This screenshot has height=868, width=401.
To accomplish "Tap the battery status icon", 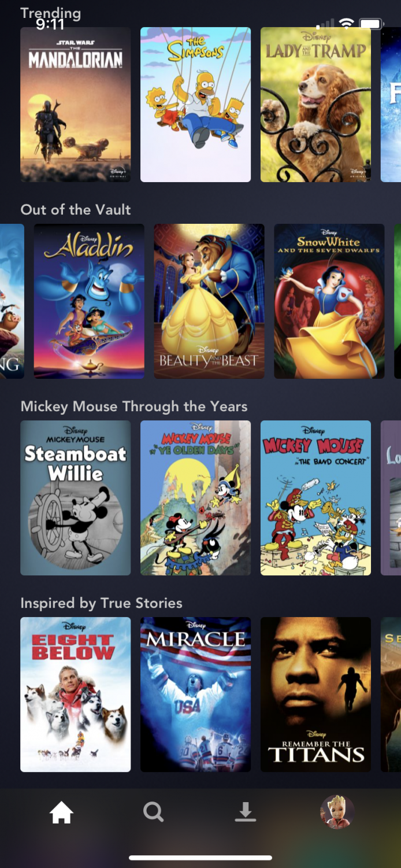I will [372, 24].
